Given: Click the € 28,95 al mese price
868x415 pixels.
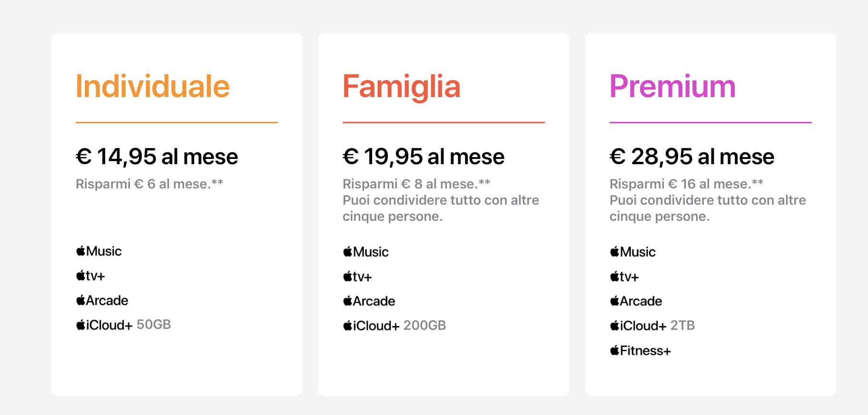Looking at the screenshot, I should pyautogui.click(x=692, y=157).
